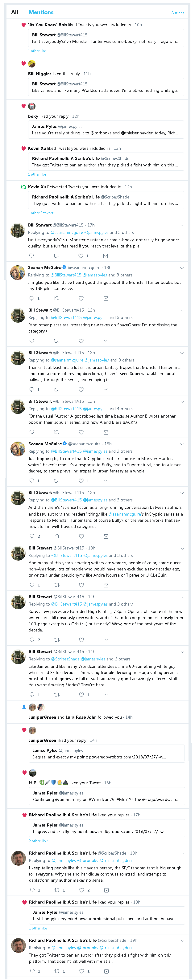Image resolution: width=195 pixels, height=980 pixels.
Task: Click reply icon on "Sure, a few pieces" tweet
Action: coord(32,640)
